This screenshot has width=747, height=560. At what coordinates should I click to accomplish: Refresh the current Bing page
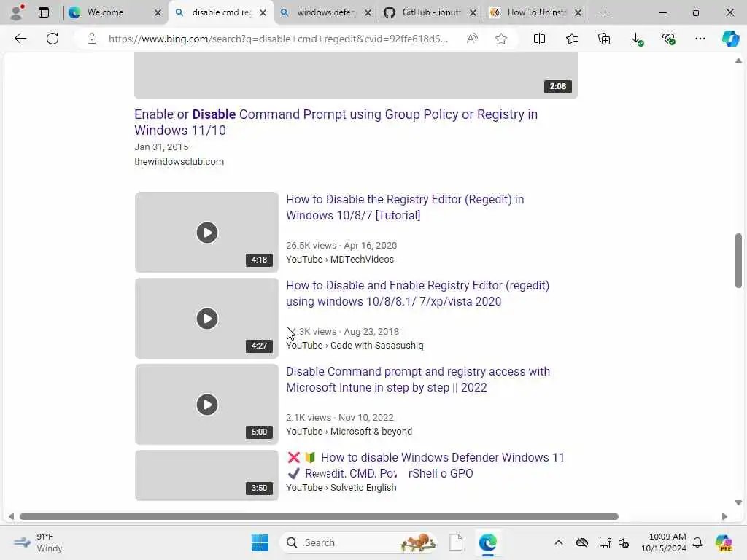(x=53, y=39)
